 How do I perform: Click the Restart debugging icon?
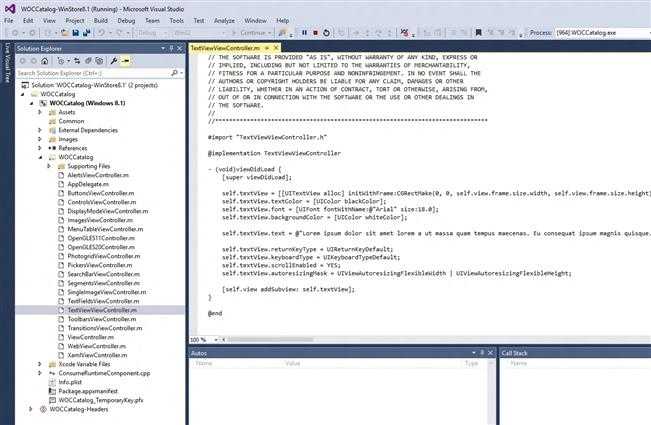tap(326, 32)
